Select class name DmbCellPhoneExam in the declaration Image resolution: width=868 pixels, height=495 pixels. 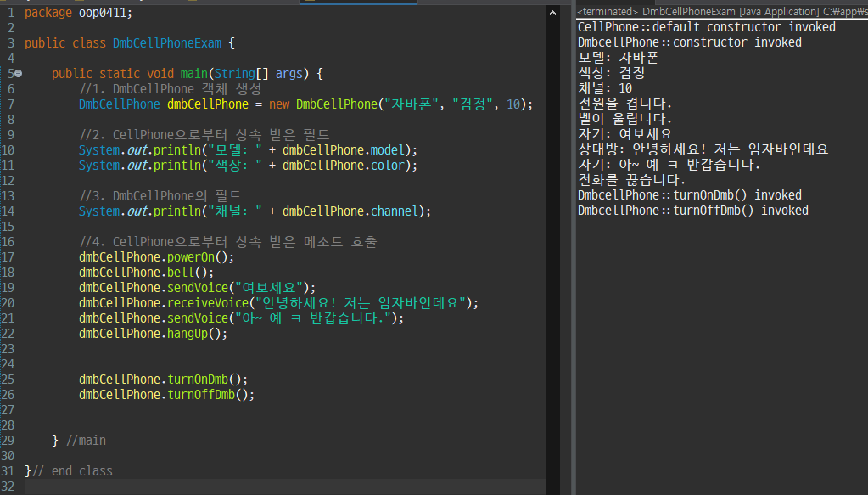[166, 43]
